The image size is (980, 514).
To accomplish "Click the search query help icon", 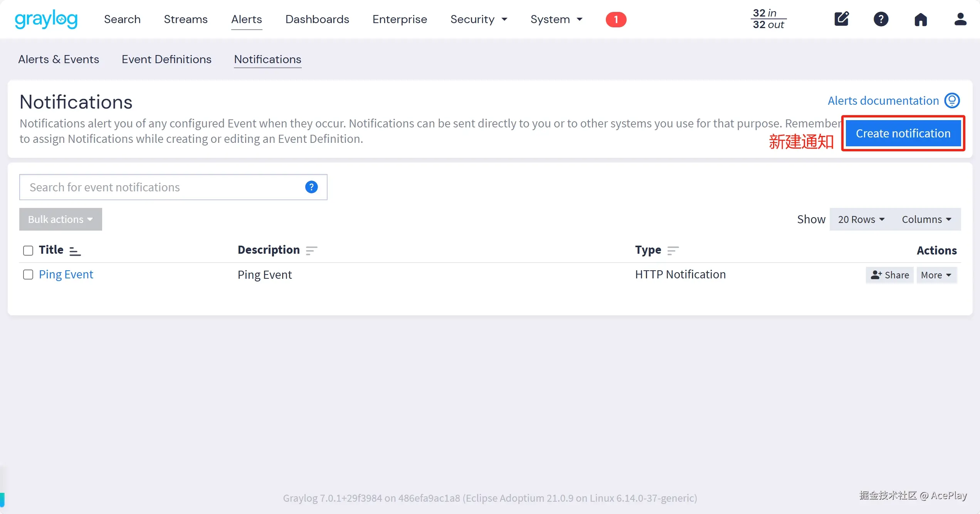I will coord(311,187).
